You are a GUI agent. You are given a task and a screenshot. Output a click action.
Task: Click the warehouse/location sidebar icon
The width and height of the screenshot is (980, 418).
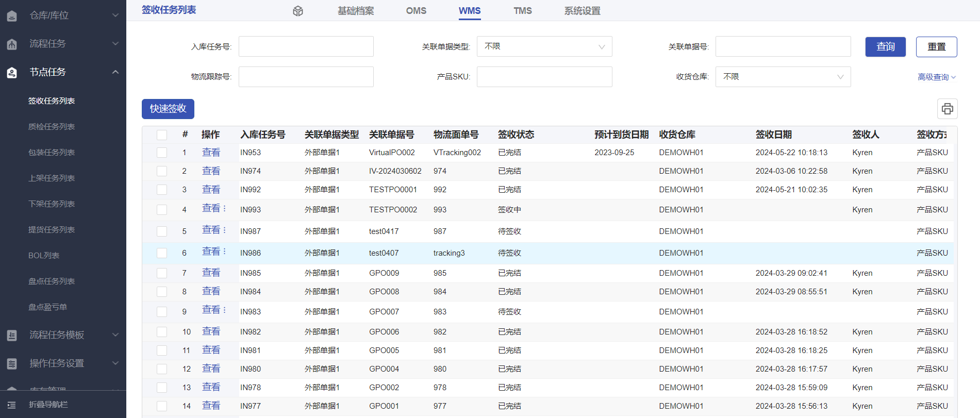pyautogui.click(x=12, y=15)
